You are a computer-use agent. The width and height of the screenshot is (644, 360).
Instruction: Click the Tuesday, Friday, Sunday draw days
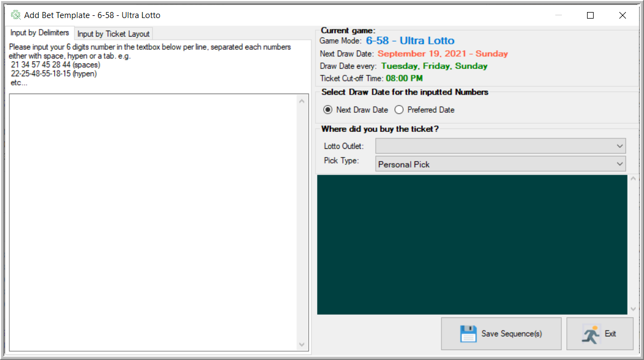(x=434, y=66)
